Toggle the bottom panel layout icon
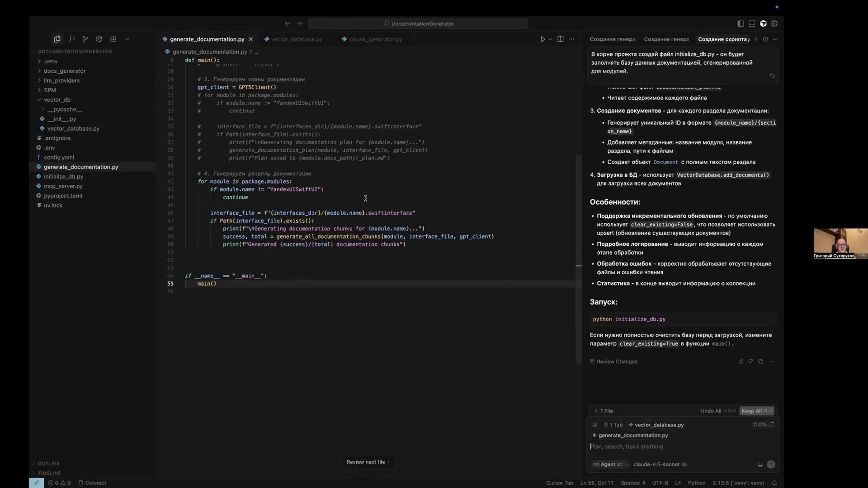 [x=752, y=23]
